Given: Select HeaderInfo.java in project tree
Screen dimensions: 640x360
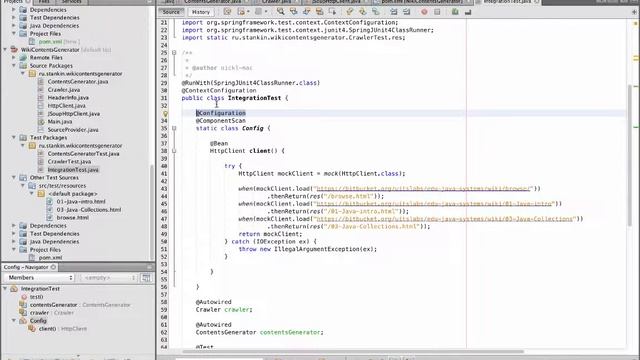Looking at the screenshot, I should tap(68, 98).
